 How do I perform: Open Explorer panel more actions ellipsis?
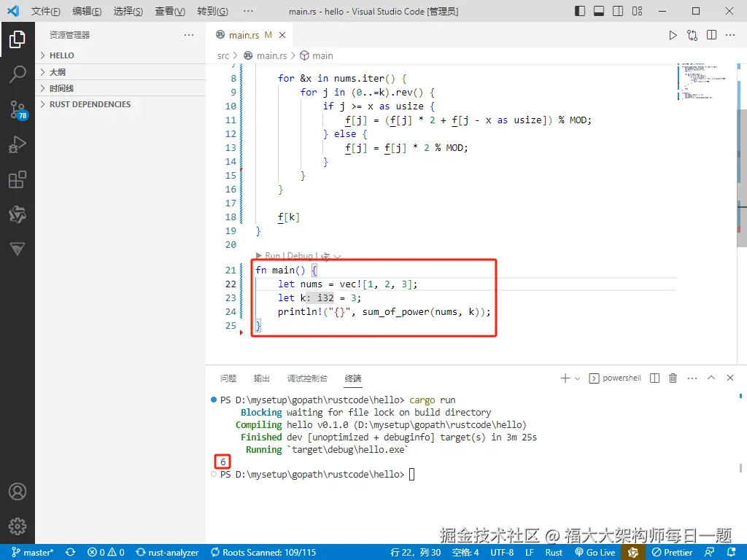(x=189, y=35)
